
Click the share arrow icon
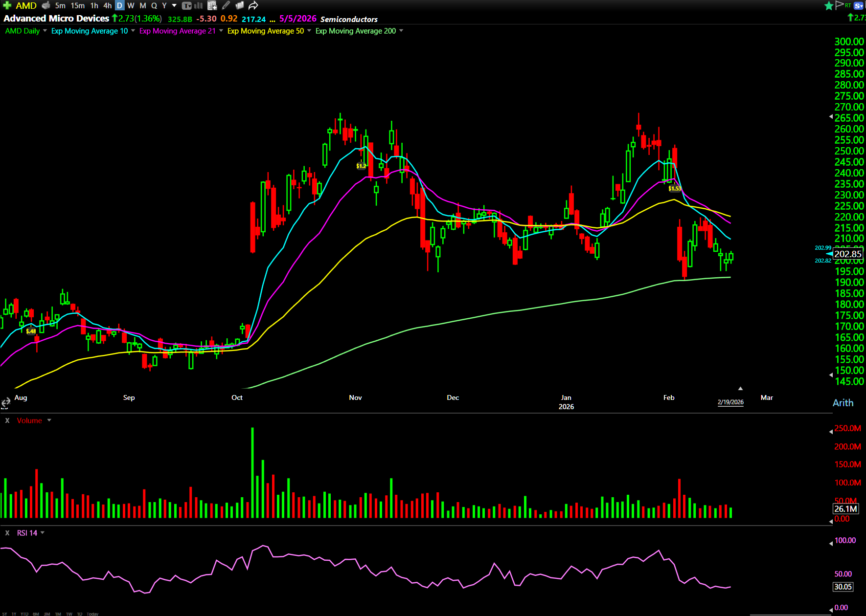point(253,5)
